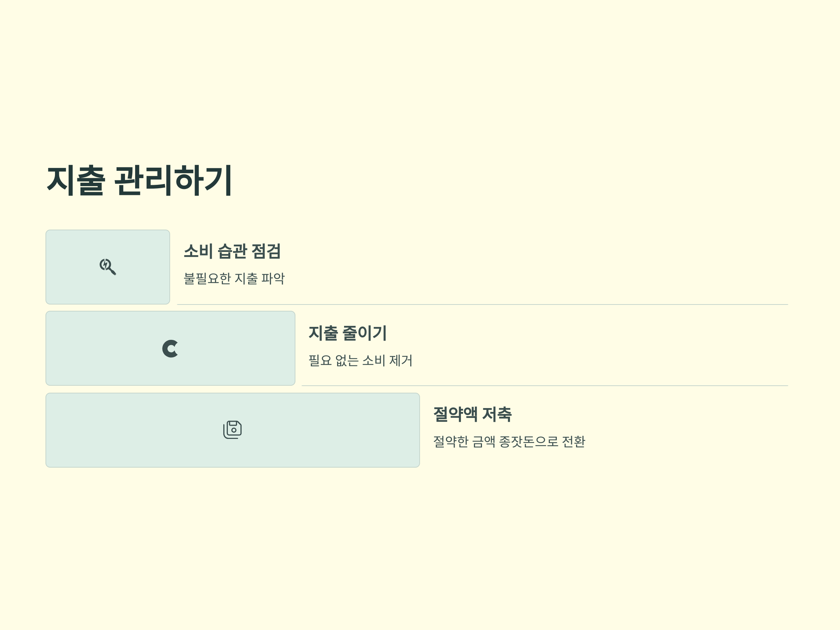Click right portion of the medium green box

pos(266,348)
